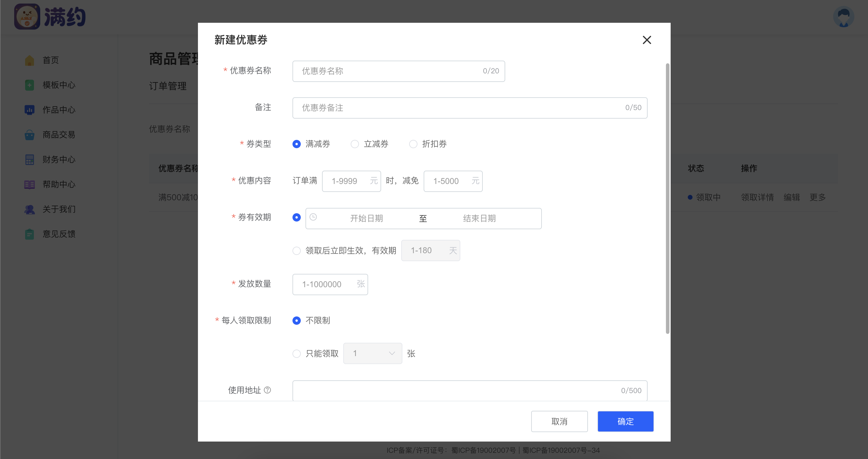Open 商品交易 in the sidebar
The height and width of the screenshot is (459, 868).
click(59, 135)
